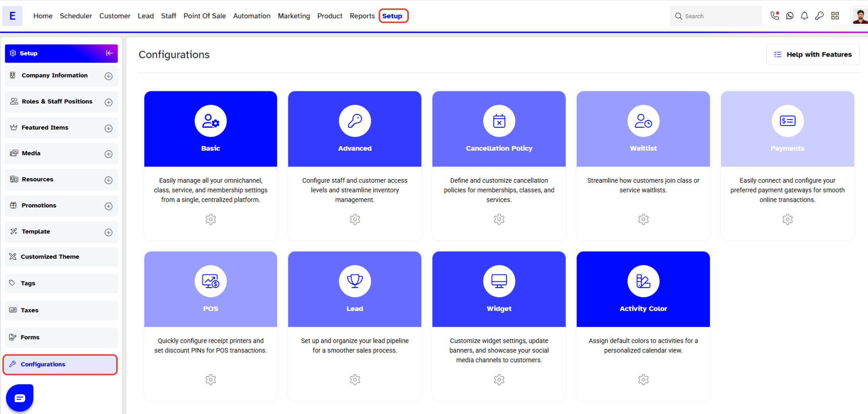Open Lead card gear settings icon
868x414 pixels.
[355, 380]
